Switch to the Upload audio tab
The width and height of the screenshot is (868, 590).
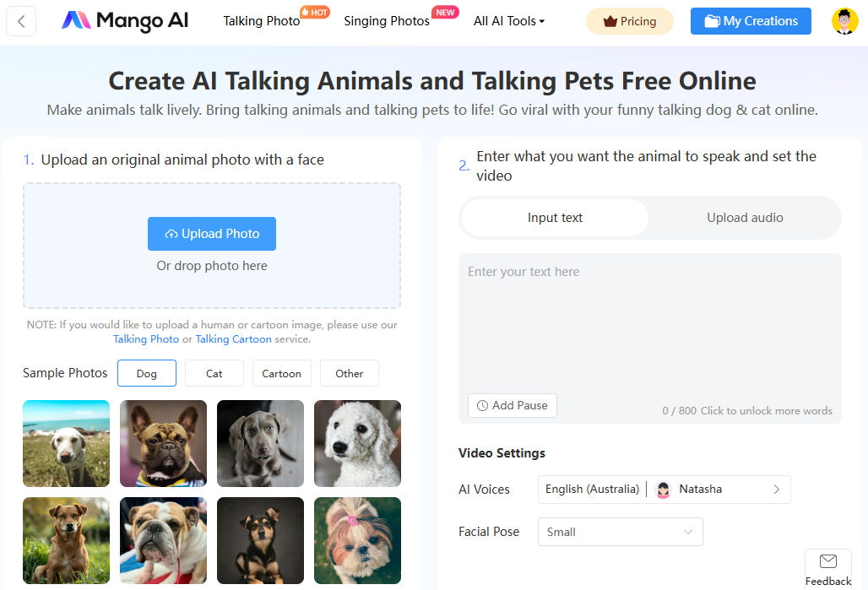(x=745, y=218)
